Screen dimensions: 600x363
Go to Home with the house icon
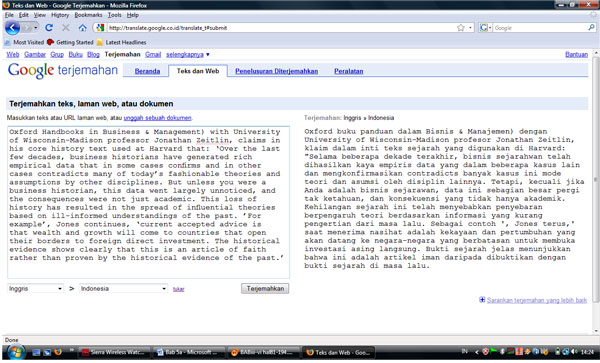(x=82, y=28)
